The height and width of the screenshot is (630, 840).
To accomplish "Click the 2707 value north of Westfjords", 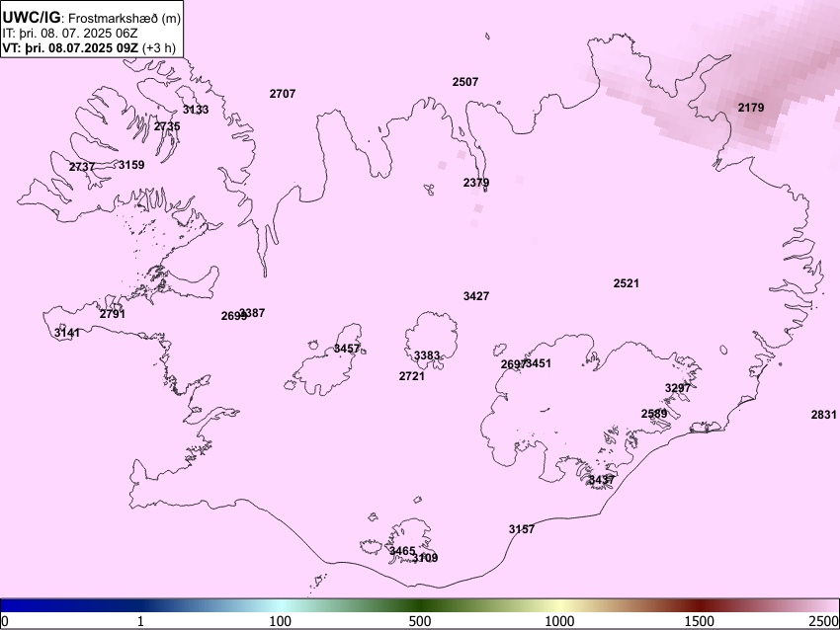I will 283,94.
